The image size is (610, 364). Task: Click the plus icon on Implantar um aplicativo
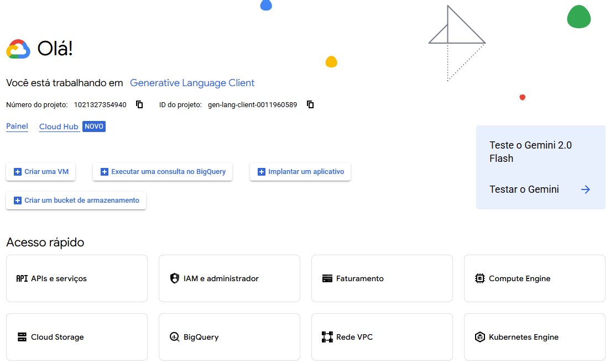262,172
